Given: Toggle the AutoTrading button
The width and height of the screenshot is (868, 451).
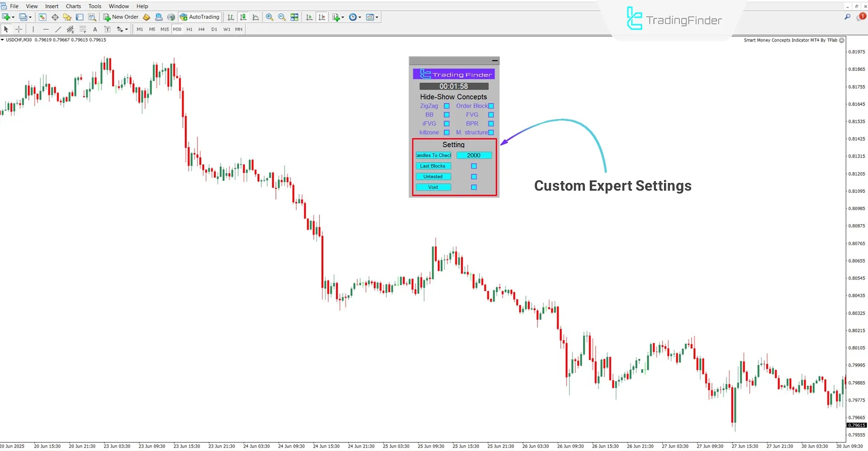Looking at the screenshot, I should pyautogui.click(x=199, y=17).
